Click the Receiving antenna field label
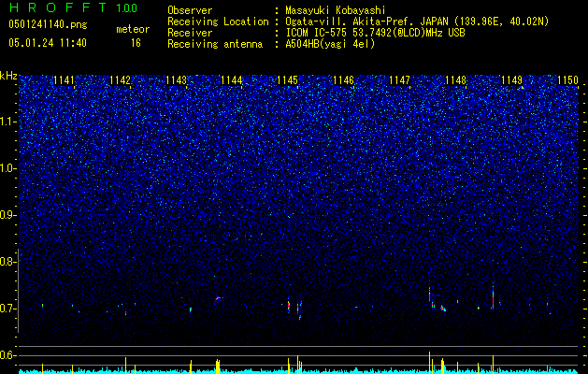The width and height of the screenshot is (588, 374). pos(215,44)
